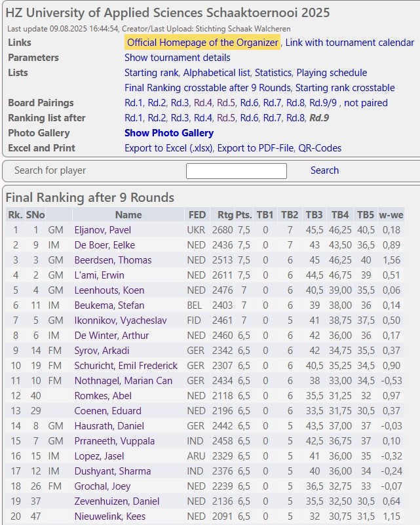Open board pairings for Rd.4
The height and width of the screenshot is (525, 420).
tap(203, 103)
